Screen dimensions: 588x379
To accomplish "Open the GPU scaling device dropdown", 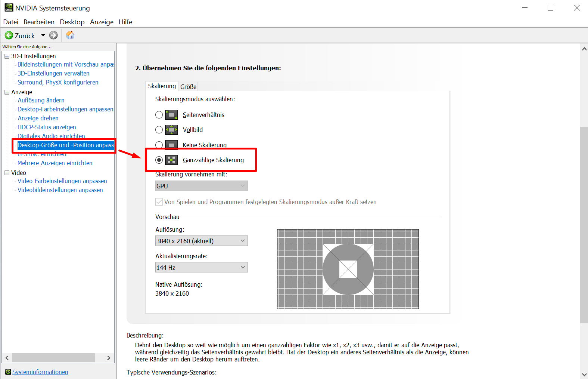I will pyautogui.click(x=201, y=186).
